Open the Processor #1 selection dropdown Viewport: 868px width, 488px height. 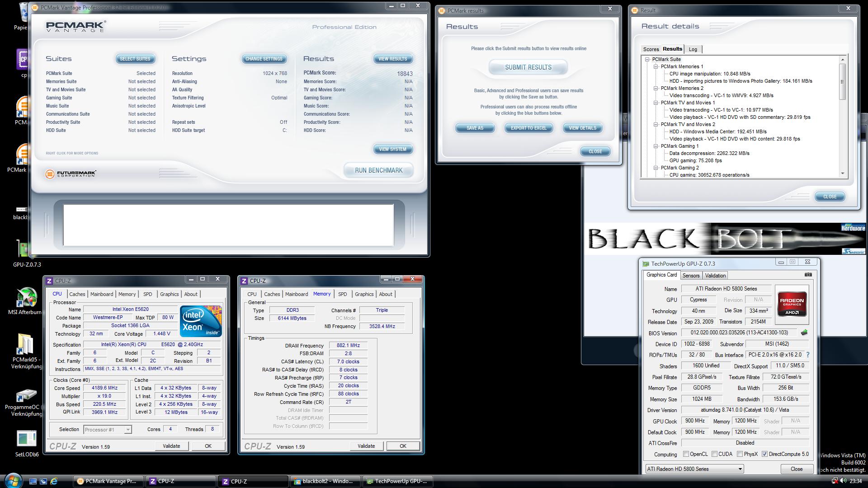pyautogui.click(x=107, y=430)
